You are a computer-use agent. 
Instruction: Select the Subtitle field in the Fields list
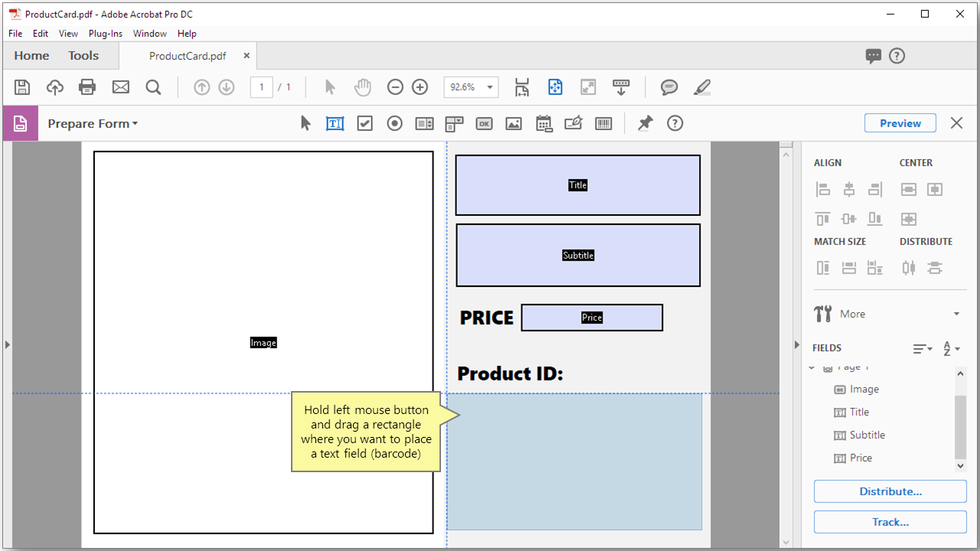867,435
